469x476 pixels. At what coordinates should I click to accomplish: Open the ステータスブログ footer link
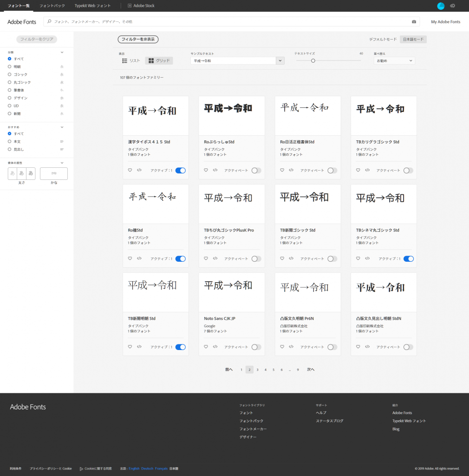[x=330, y=421]
